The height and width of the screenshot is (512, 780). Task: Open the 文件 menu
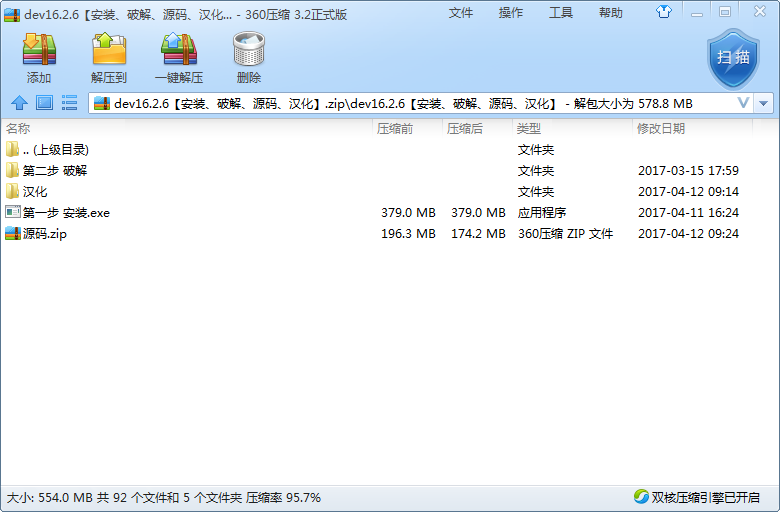click(x=461, y=12)
